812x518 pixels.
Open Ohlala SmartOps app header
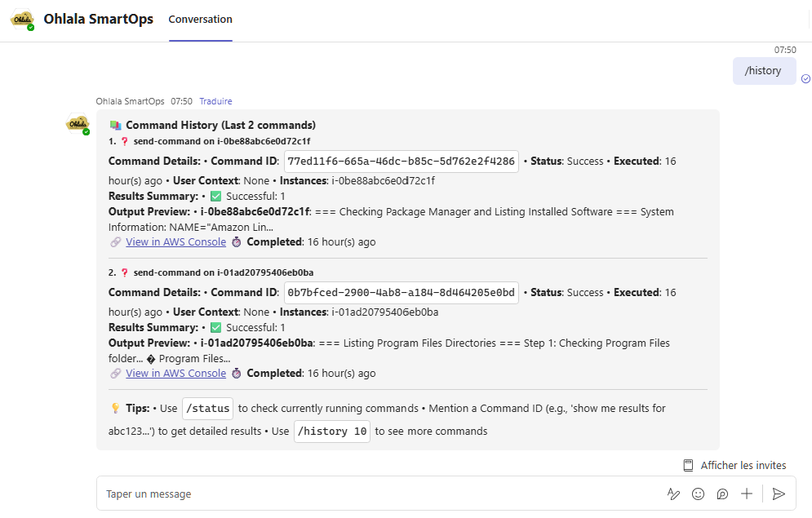98,19
